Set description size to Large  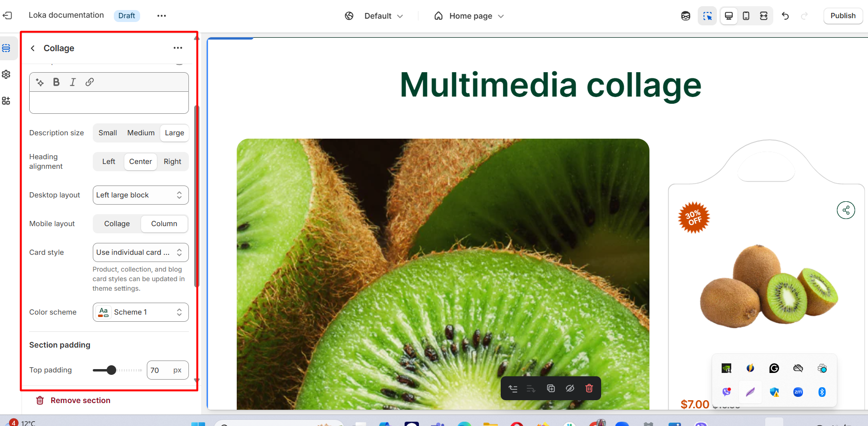[x=175, y=133]
